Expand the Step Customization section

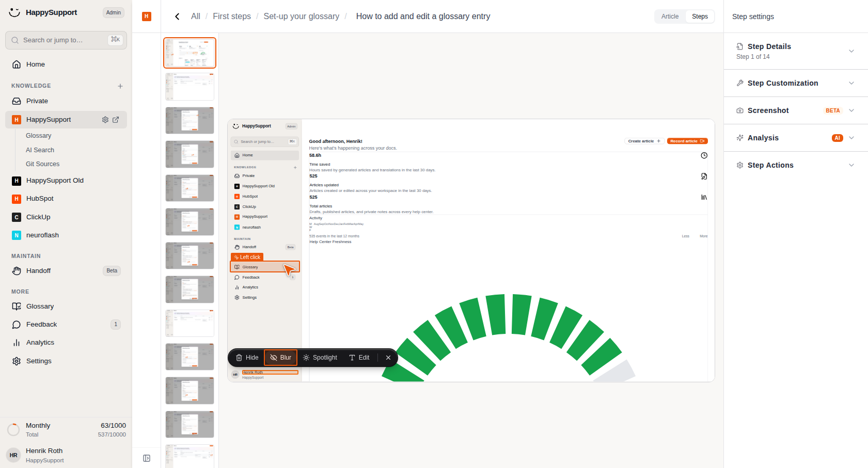pos(796,83)
